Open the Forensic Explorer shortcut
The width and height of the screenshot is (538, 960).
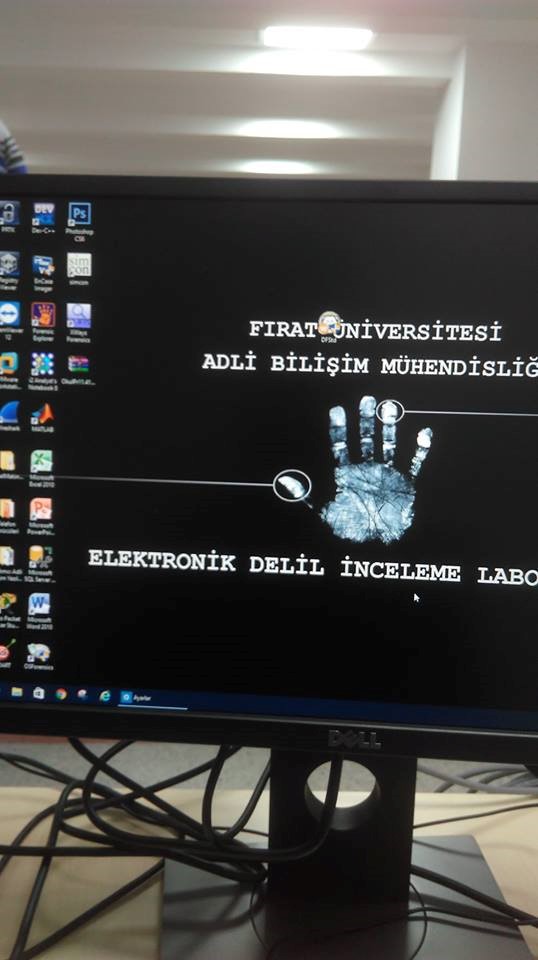(43, 321)
